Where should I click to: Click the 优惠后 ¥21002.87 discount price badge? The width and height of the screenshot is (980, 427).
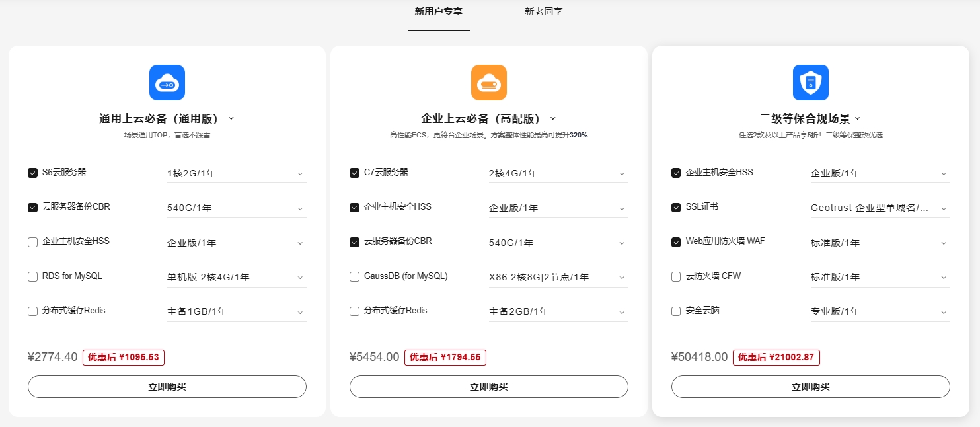tap(776, 357)
